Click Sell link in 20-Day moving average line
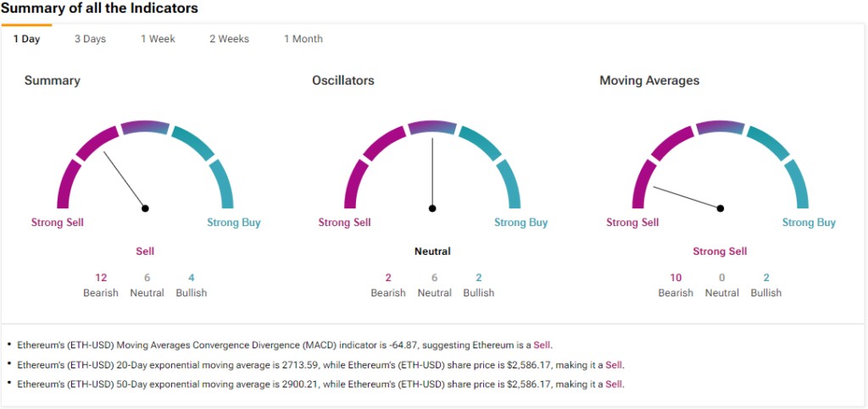 point(614,365)
